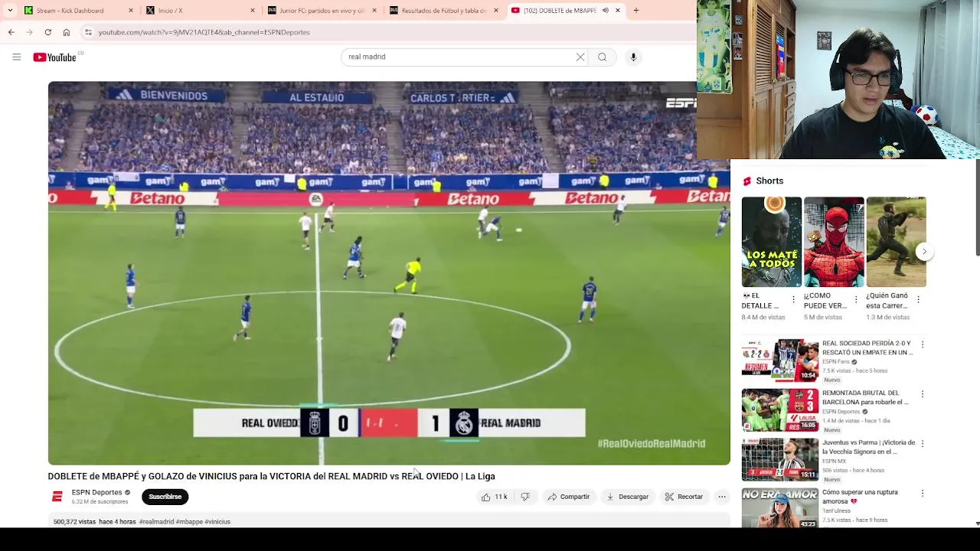Click the Suscribirse button
Screen dimensions: 980x551
pos(165,497)
